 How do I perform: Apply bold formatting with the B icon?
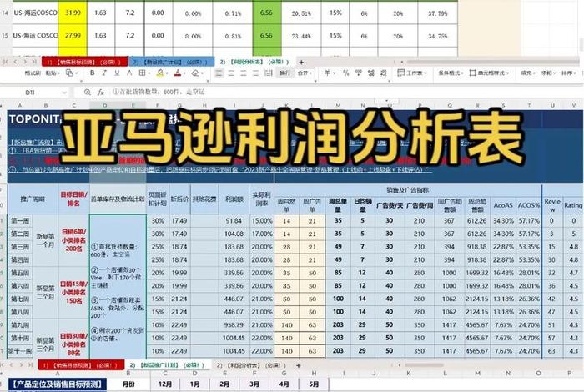pyautogui.click(x=93, y=73)
